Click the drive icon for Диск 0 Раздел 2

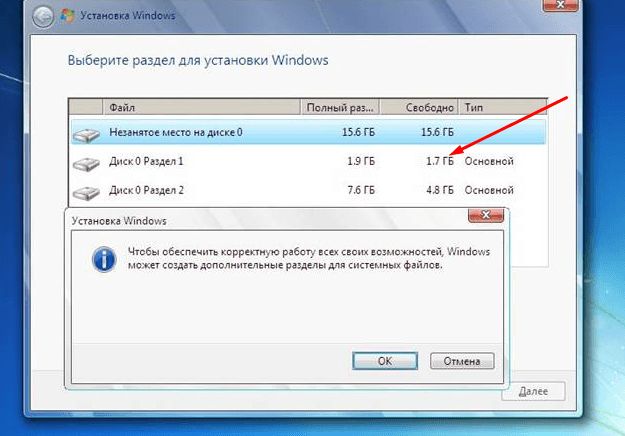86,192
